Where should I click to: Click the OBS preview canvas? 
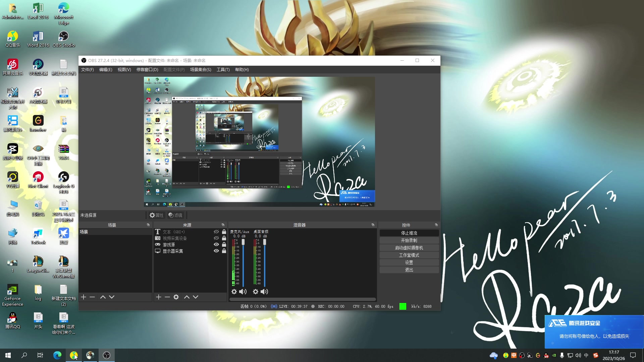(x=259, y=142)
